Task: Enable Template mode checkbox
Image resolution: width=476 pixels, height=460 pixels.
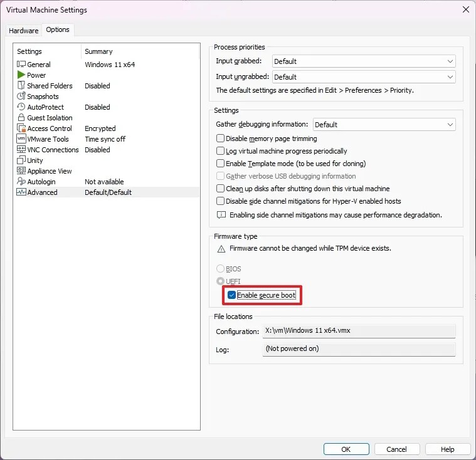Action: click(x=220, y=163)
